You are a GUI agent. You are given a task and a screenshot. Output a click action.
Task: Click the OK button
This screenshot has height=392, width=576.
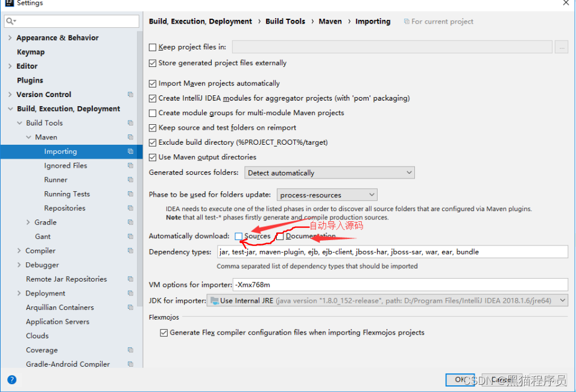pyautogui.click(x=460, y=379)
